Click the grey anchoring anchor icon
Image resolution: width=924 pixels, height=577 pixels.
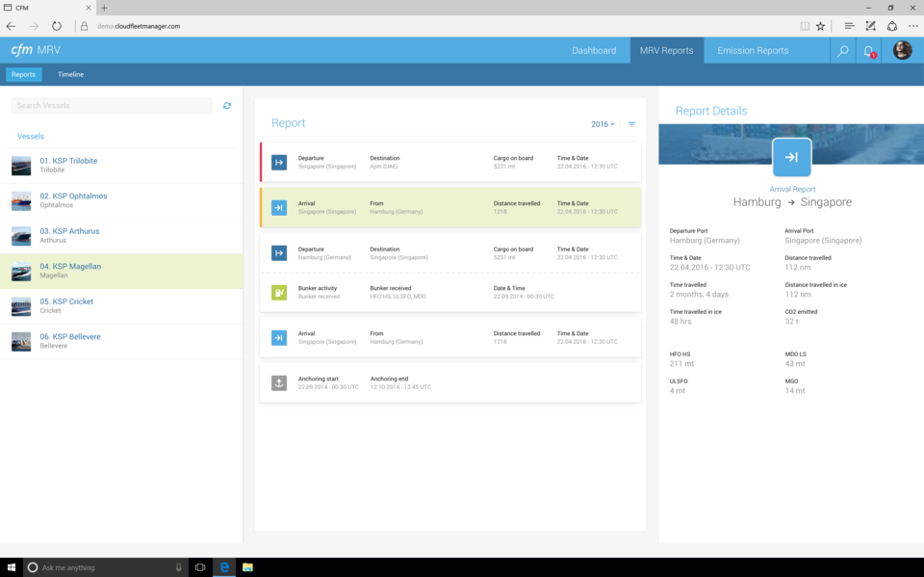click(279, 382)
